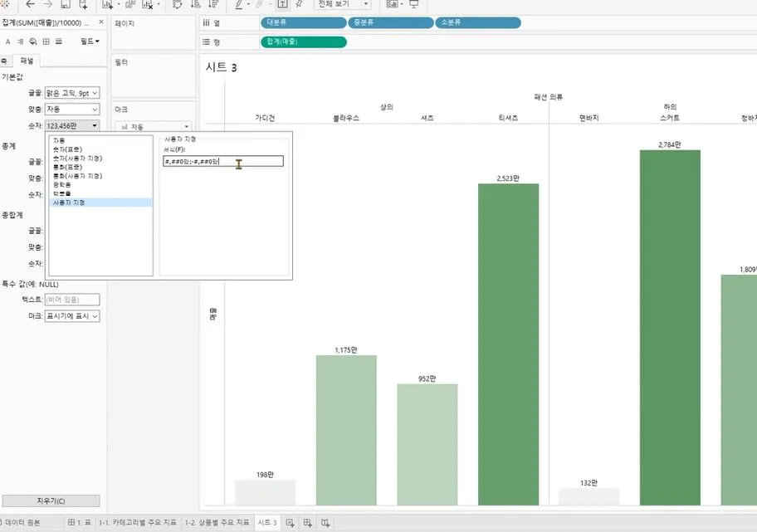The image size is (757, 532).
Task: Open the 1-1. 카테고리별 주요 지표 tab
Action: tap(138, 522)
